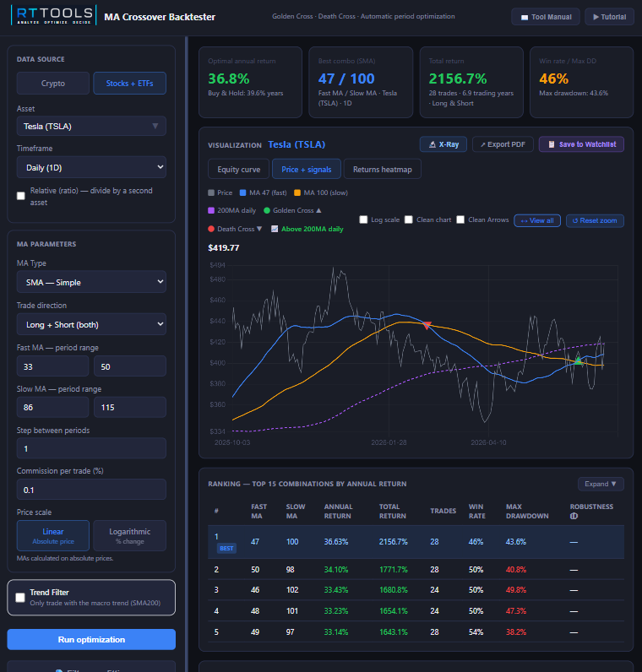Viewport: 642px width, 672px height.
Task: Toggle the Price legend swatch
Action: [x=211, y=192]
